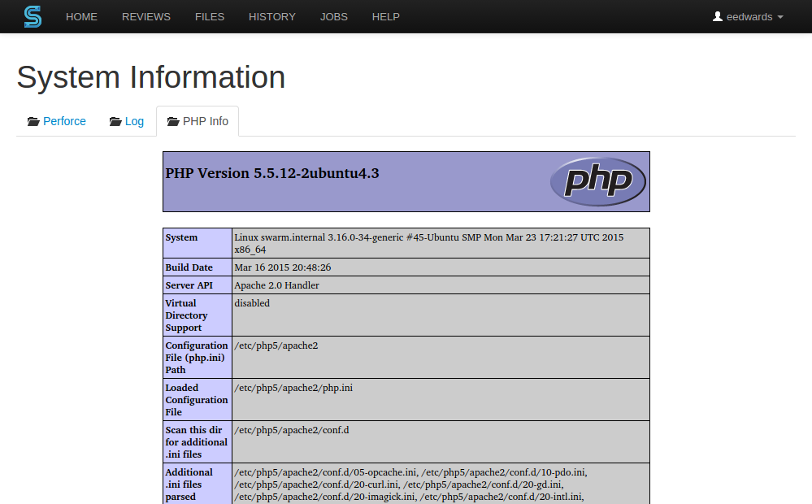Click the PHP Version 5.5.12-2ubuntu4.3 heading
The image size is (812, 504).
click(271, 173)
